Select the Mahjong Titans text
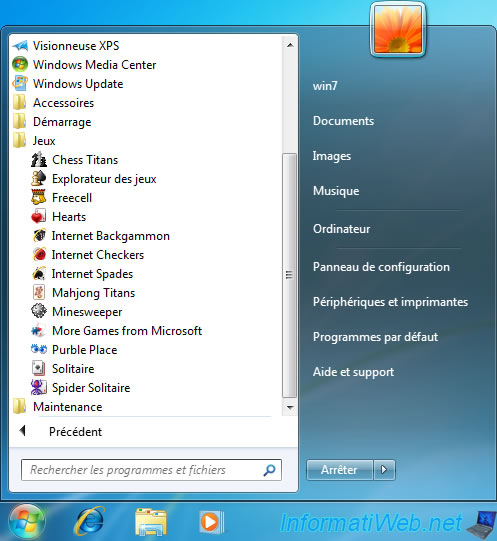The width and height of the screenshot is (497, 541). pos(93,293)
